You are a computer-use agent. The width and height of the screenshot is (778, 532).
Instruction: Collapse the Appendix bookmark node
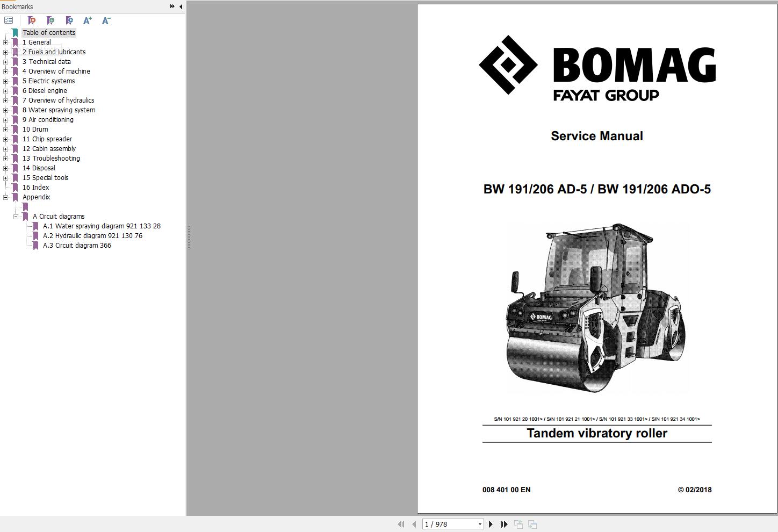[6, 197]
